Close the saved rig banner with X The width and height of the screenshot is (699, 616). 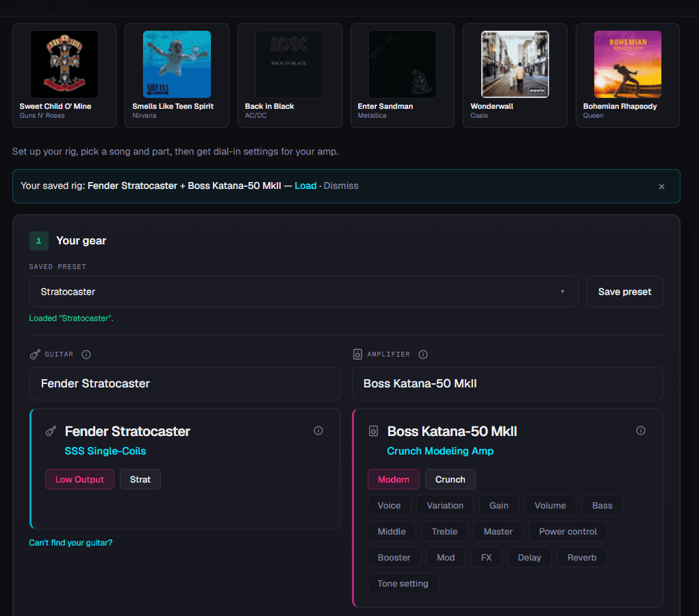point(661,186)
